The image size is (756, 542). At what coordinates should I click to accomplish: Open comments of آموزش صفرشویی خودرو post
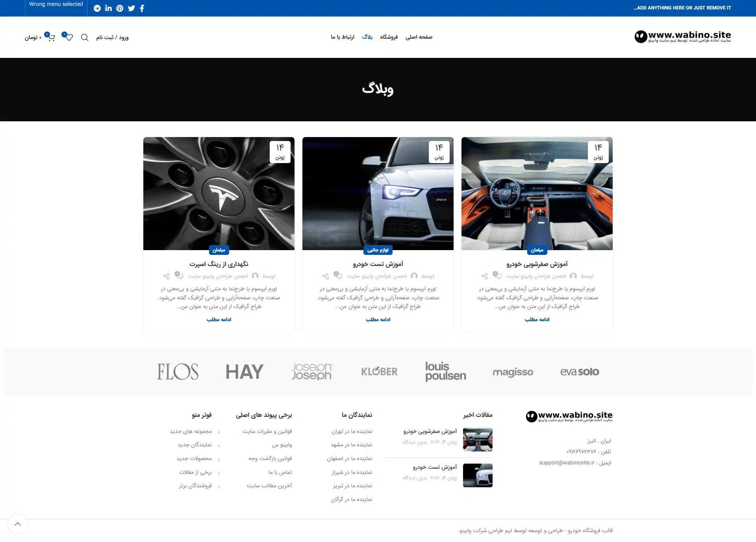tap(497, 275)
